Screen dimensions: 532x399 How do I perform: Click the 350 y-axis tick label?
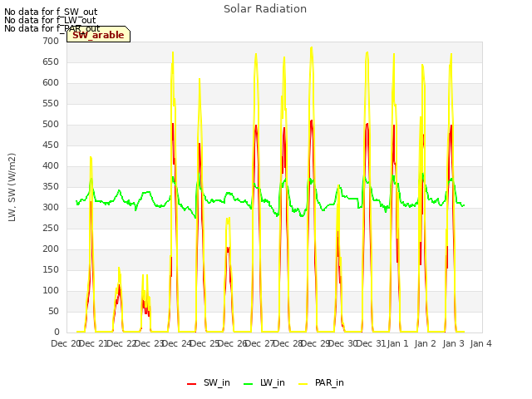coord(51,186)
